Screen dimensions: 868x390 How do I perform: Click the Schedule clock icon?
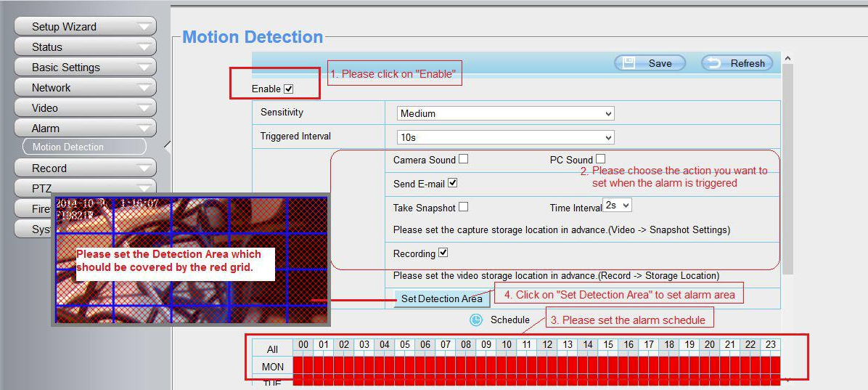[x=476, y=320]
